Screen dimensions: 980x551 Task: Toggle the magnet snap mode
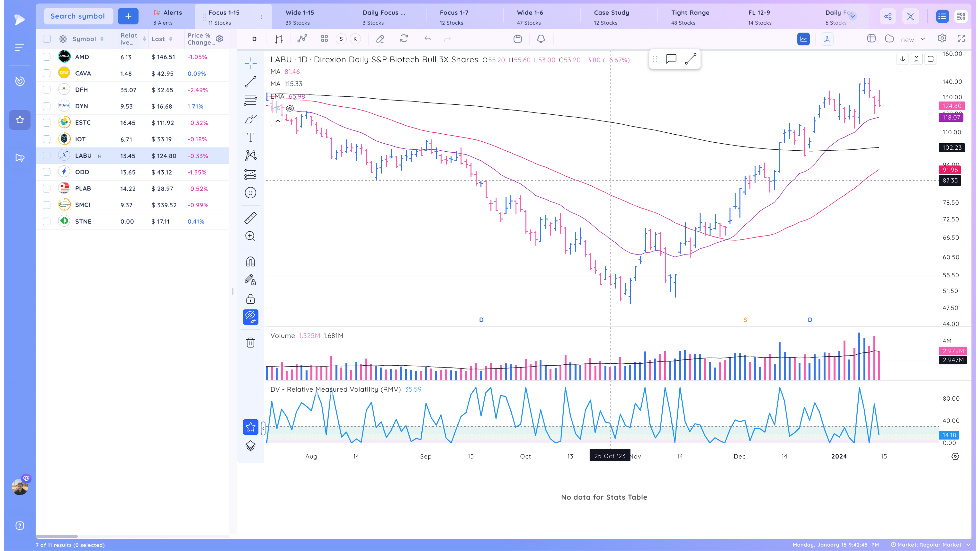pos(250,262)
